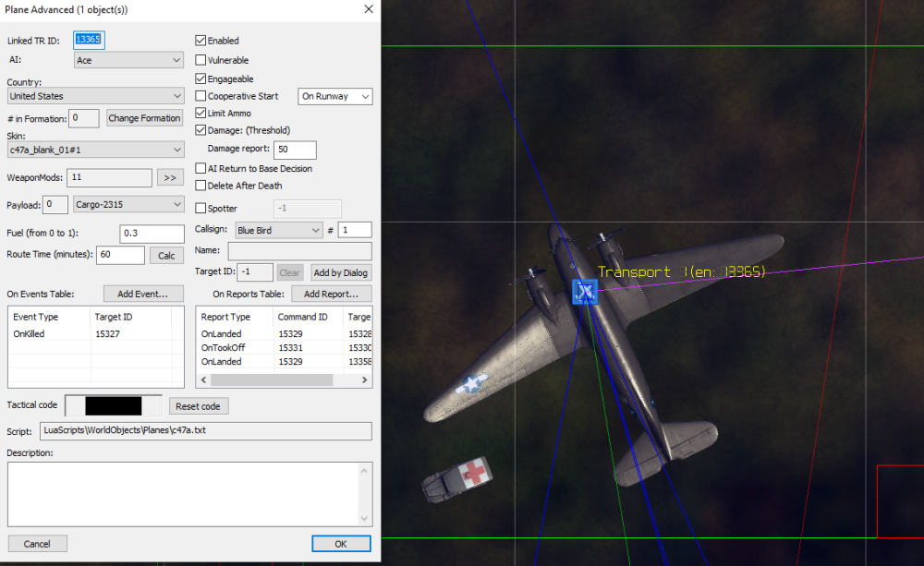Click the black Tactical code swatch
924x566 pixels.
113,406
